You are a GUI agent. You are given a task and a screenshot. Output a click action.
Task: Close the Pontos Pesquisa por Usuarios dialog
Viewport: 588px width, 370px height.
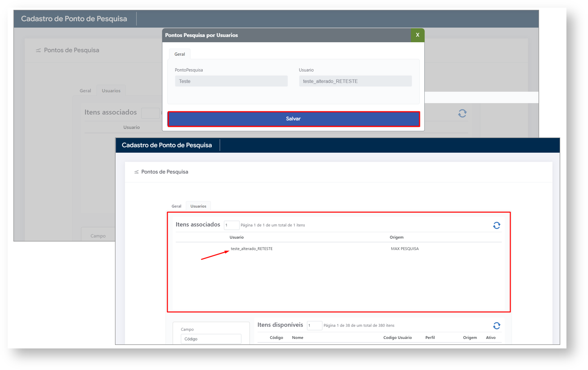[x=417, y=35]
